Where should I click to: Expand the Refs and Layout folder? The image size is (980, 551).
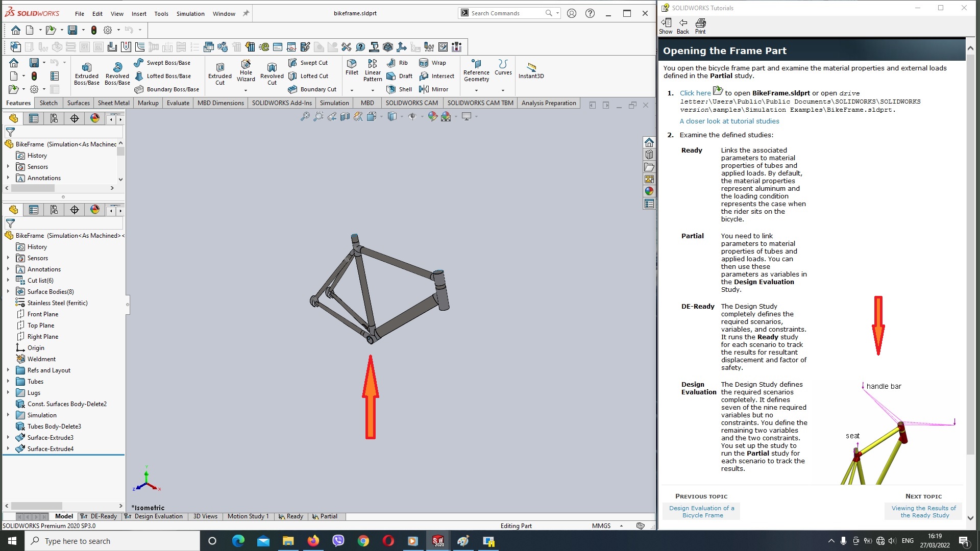(8, 370)
